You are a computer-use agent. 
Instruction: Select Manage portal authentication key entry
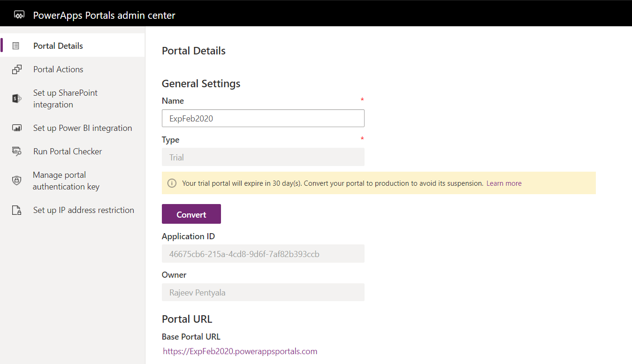tap(66, 180)
